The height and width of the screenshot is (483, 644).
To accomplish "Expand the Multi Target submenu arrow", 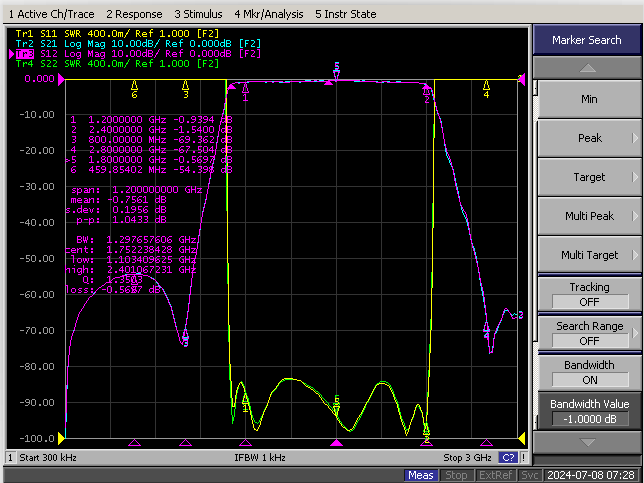I will point(635,255).
